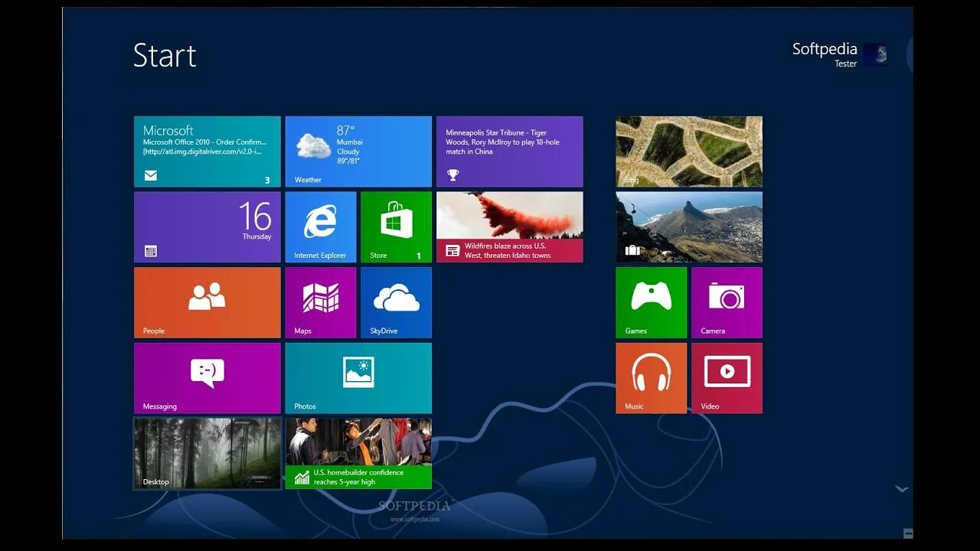Open the News tile about wildfires

(x=510, y=227)
